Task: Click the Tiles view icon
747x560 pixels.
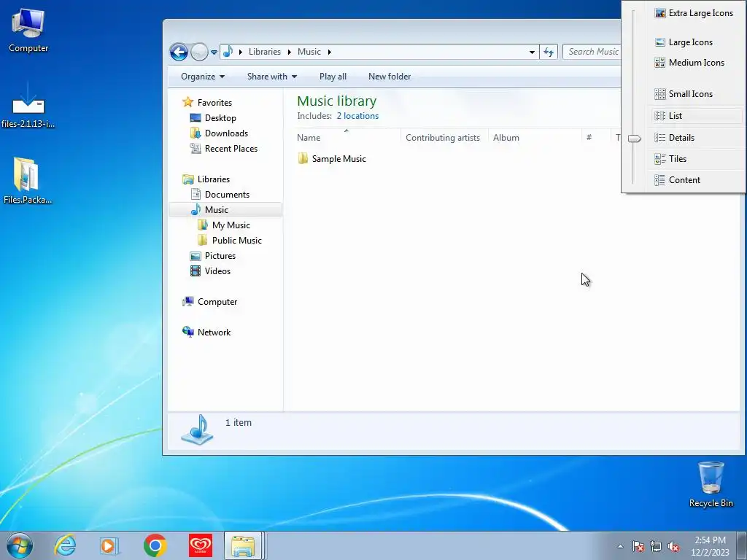Action: [x=659, y=159]
